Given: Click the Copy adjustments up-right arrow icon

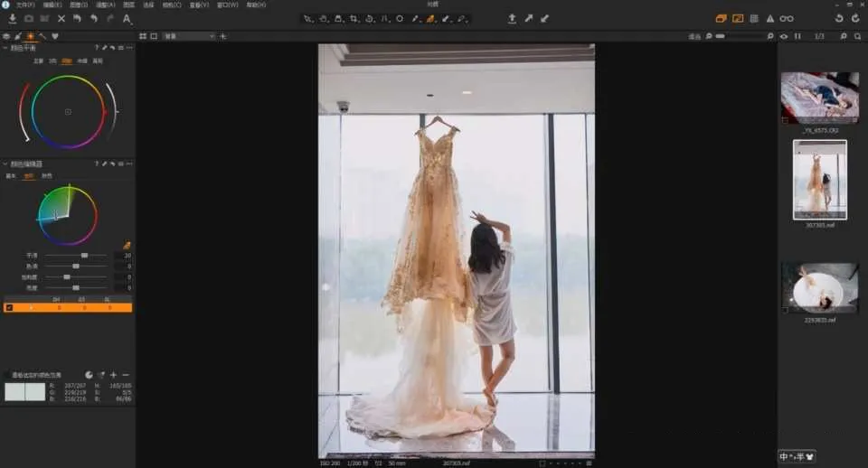Looking at the screenshot, I should pos(529,19).
